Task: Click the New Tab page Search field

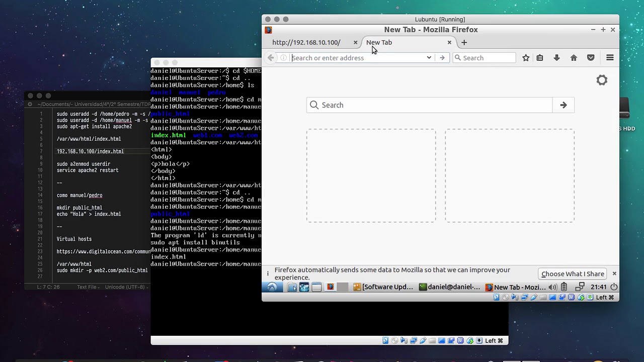Action: [x=429, y=105]
